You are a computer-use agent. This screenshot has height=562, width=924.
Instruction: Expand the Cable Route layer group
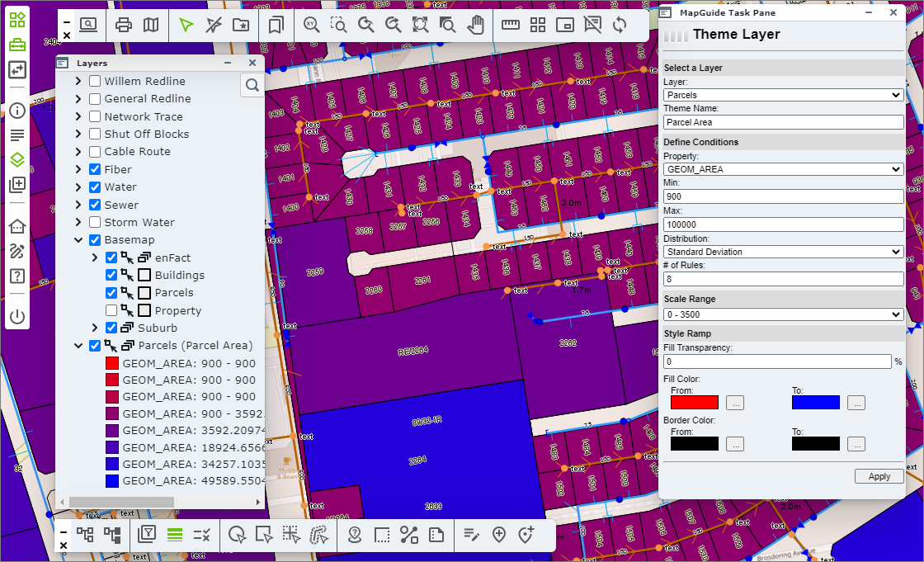pyautogui.click(x=78, y=152)
